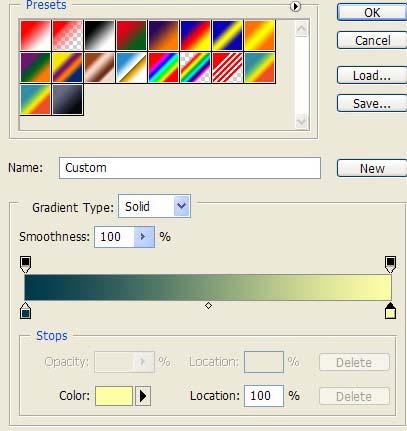Viewport: 407px width, 431px height.
Task: Select the blue, yellow, blue gradient preset
Action: click(x=227, y=36)
